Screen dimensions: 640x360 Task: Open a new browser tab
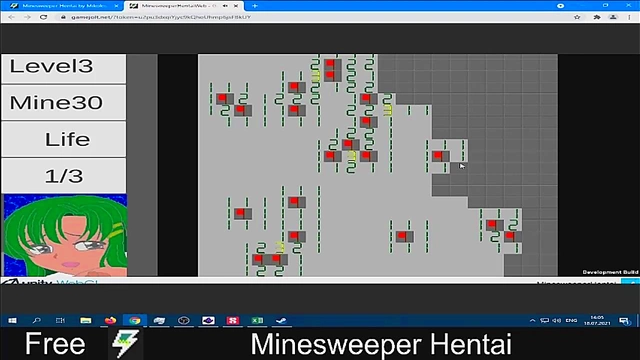click(255, 6)
